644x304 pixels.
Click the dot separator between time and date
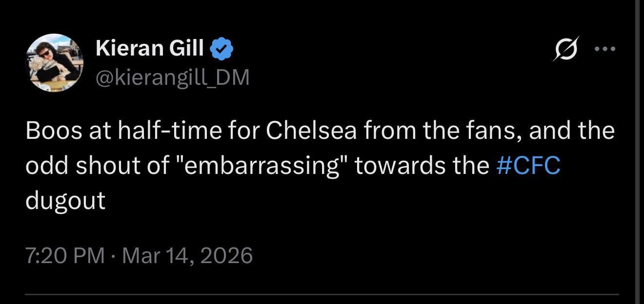click(x=113, y=256)
